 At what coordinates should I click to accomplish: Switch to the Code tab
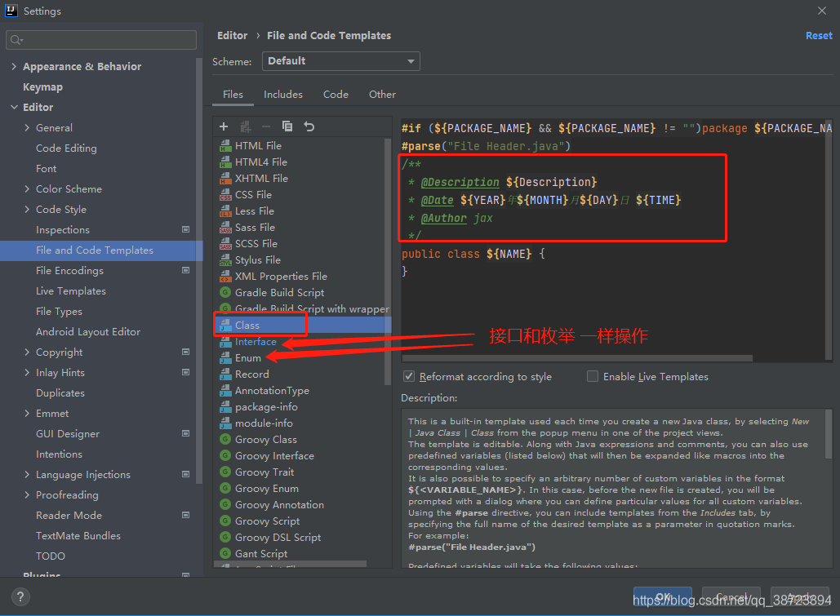[x=336, y=95]
